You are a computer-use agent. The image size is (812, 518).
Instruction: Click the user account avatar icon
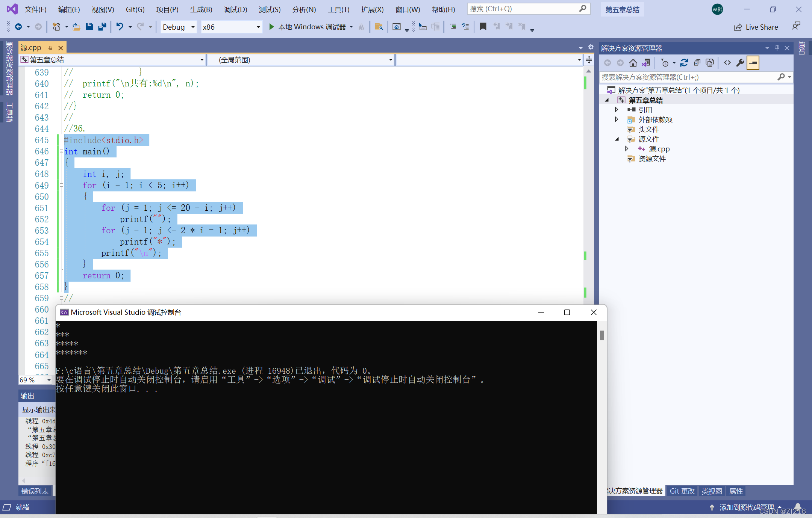pyautogui.click(x=717, y=9)
